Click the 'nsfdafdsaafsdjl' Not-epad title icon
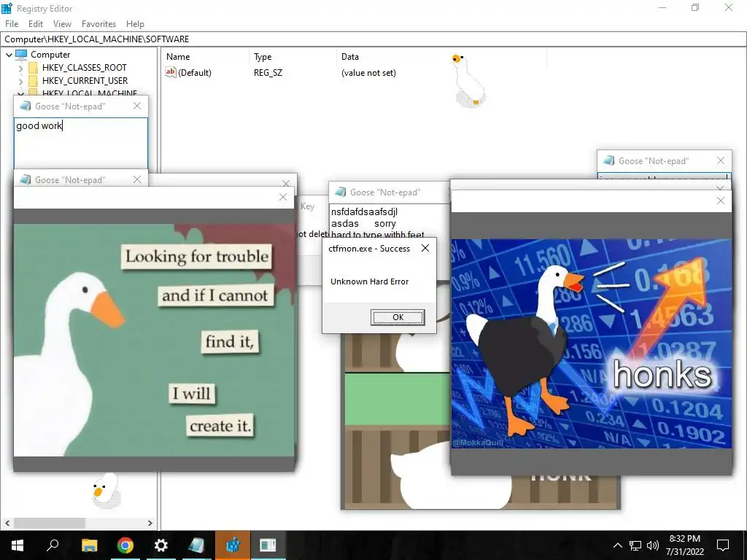747x560 pixels. pos(340,192)
